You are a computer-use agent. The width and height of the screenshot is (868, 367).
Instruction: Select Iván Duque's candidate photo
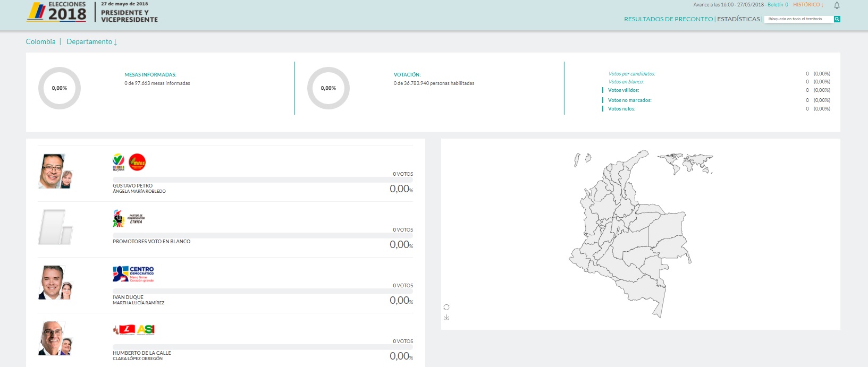[53, 282]
